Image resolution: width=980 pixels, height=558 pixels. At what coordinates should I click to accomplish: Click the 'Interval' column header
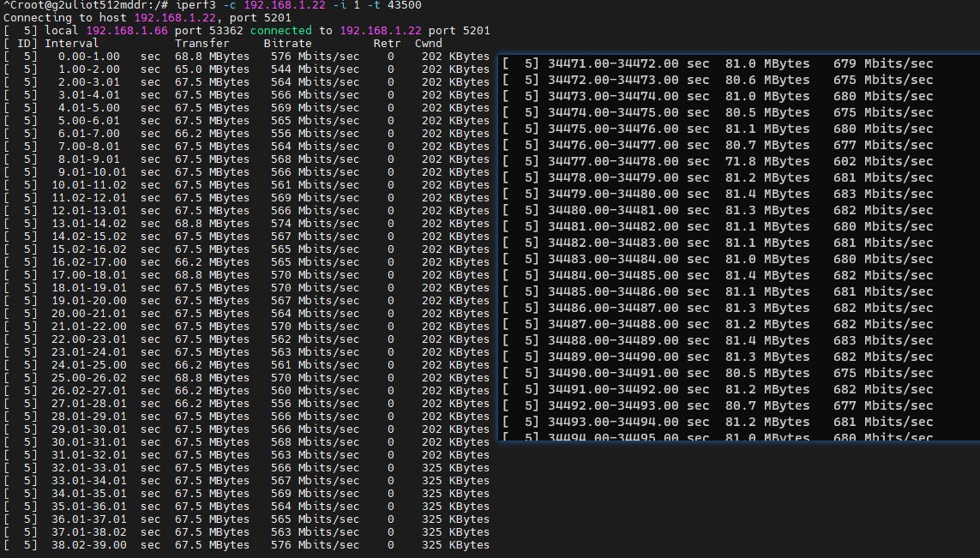pyautogui.click(x=71, y=43)
